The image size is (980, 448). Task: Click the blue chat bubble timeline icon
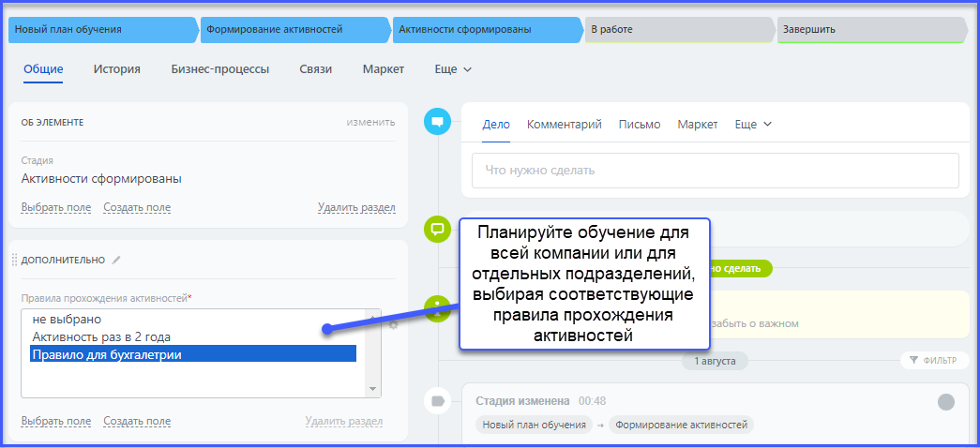click(437, 121)
